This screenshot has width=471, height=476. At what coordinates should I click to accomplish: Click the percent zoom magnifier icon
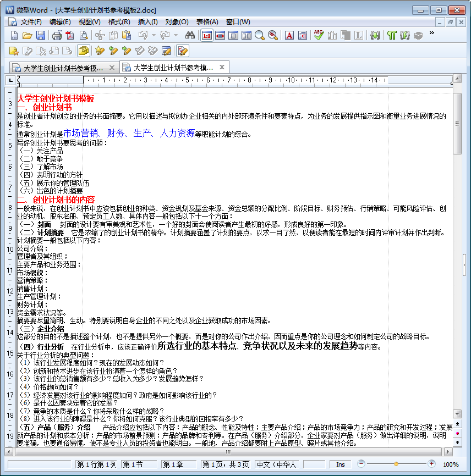(x=273, y=36)
